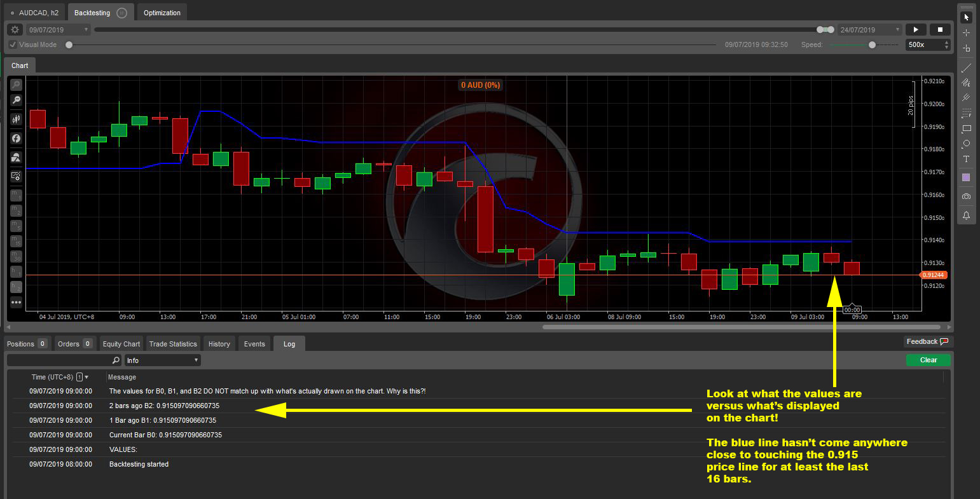Click the 0 AUD (0%) profit label
This screenshot has width=980, height=499.
coord(480,85)
